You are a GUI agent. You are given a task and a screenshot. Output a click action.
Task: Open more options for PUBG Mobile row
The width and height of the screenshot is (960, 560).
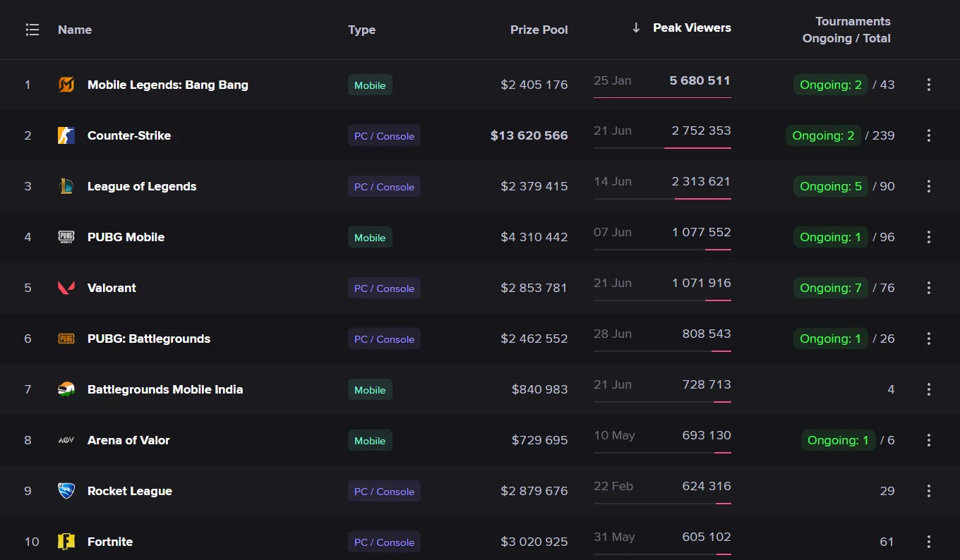(x=929, y=237)
